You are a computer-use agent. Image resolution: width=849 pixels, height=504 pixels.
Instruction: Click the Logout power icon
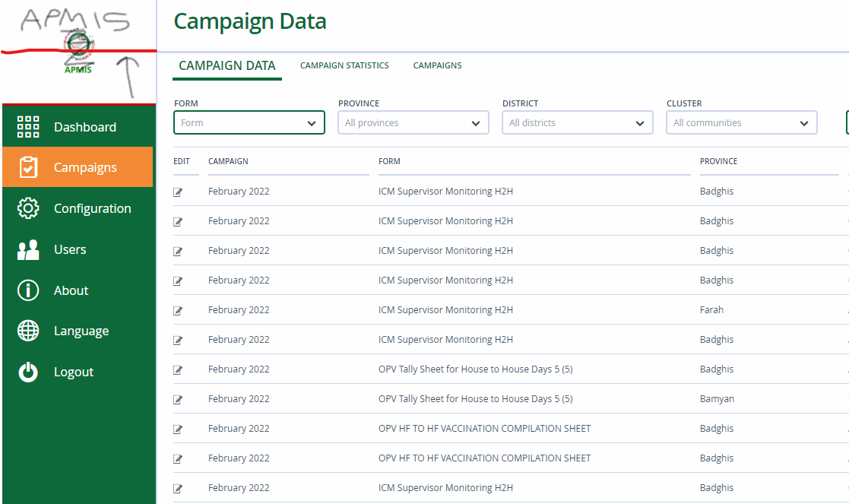coord(27,371)
